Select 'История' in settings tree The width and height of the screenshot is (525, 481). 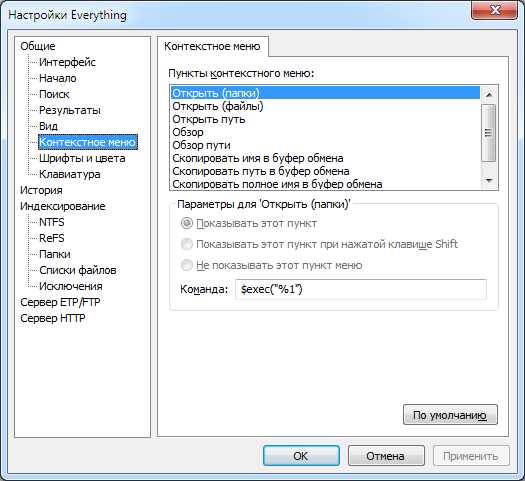coord(41,190)
